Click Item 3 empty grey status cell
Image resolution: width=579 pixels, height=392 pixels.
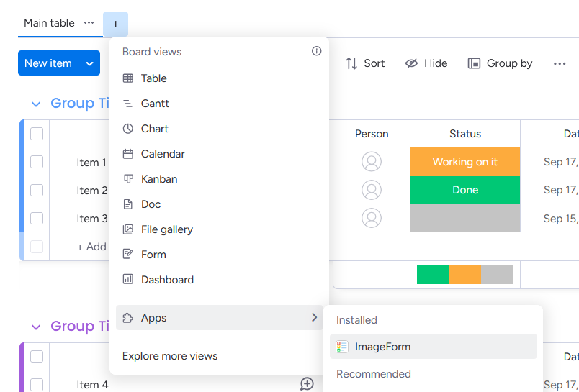click(x=465, y=218)
